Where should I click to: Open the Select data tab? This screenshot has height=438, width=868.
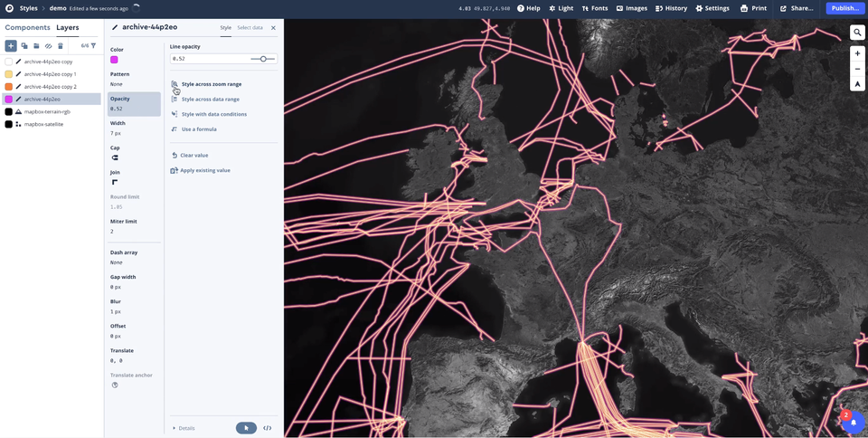250,28
